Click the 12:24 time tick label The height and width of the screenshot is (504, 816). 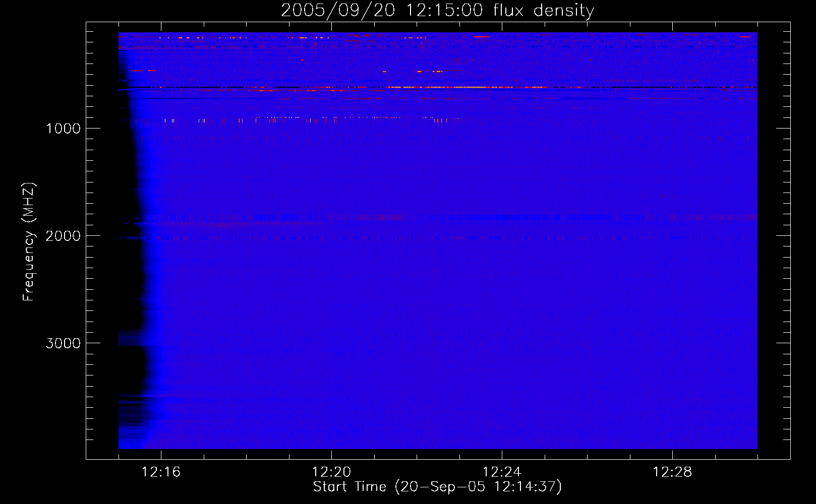tap(502, 472)
